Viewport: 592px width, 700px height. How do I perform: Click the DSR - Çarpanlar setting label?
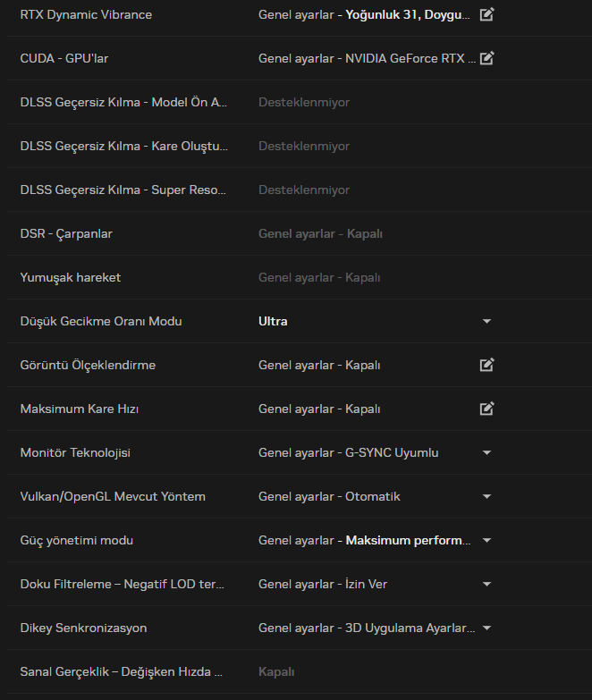click(x=66, y=233)
